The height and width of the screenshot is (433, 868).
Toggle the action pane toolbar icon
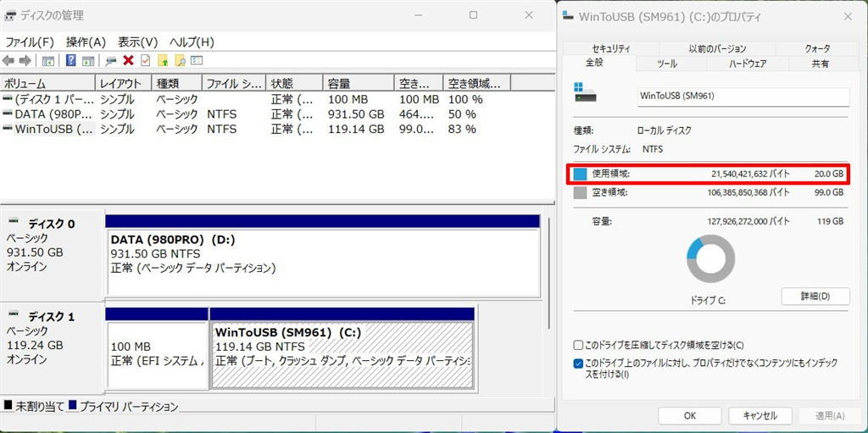coord(88,60)
